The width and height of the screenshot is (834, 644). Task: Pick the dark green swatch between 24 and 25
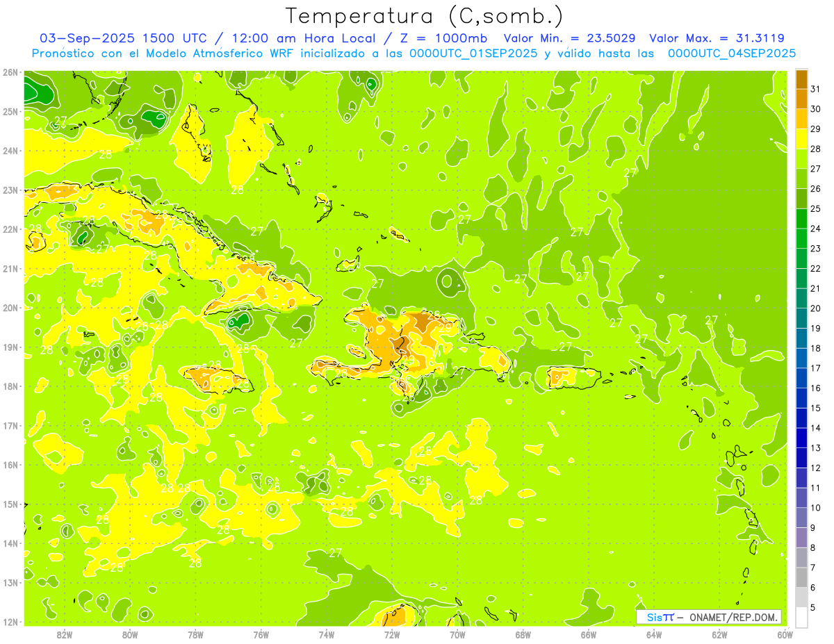tap(801, 219)
